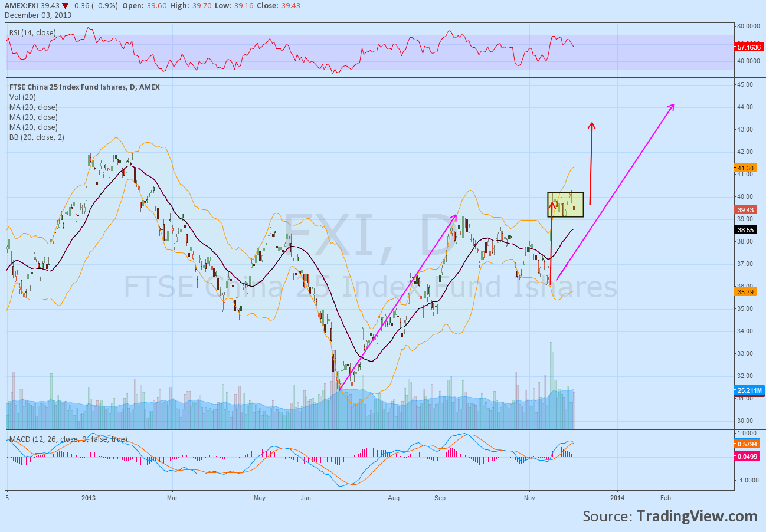
Task: Click the Mar label on time axis
Action: (x=172, y=497)
